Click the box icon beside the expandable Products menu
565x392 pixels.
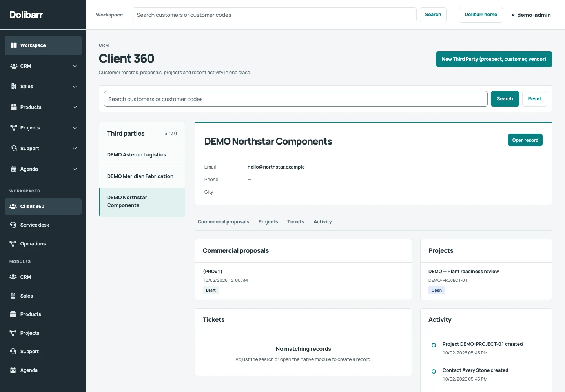[x=14, y=107]
